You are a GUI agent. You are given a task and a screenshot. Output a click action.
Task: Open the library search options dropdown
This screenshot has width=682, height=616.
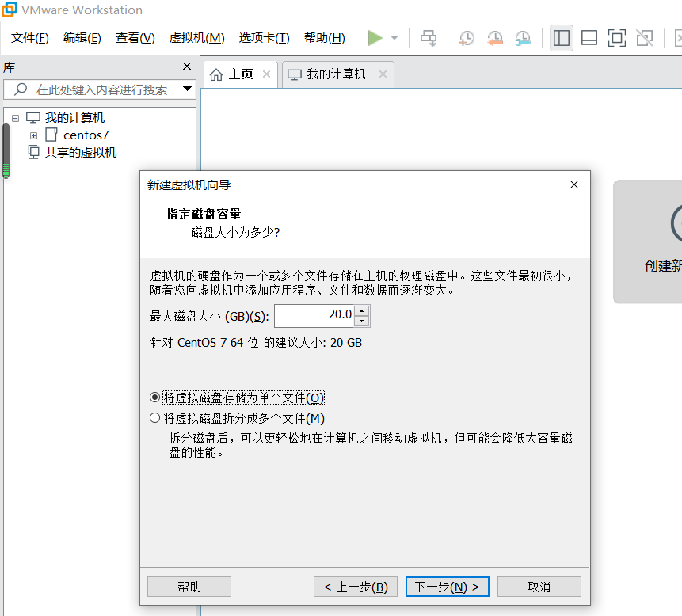187,89
